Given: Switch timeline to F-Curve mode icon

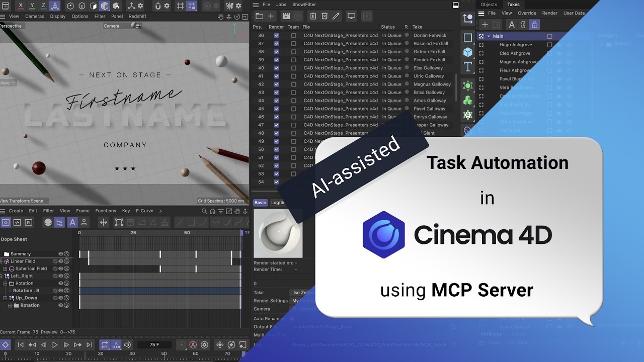Looking at the screenshot, I should [x=17, y=222].
